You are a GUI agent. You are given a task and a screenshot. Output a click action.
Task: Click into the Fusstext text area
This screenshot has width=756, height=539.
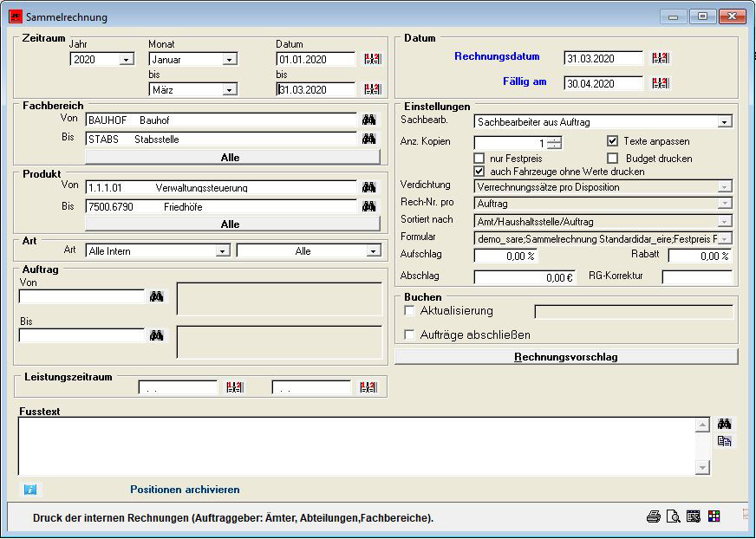pos(355,446)
